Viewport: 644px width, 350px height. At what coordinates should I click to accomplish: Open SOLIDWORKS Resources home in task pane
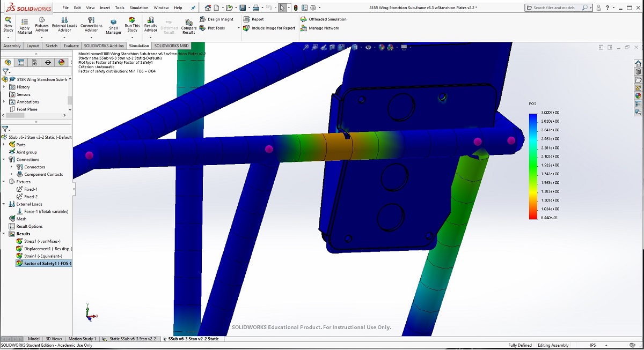(x=638, y=63)
